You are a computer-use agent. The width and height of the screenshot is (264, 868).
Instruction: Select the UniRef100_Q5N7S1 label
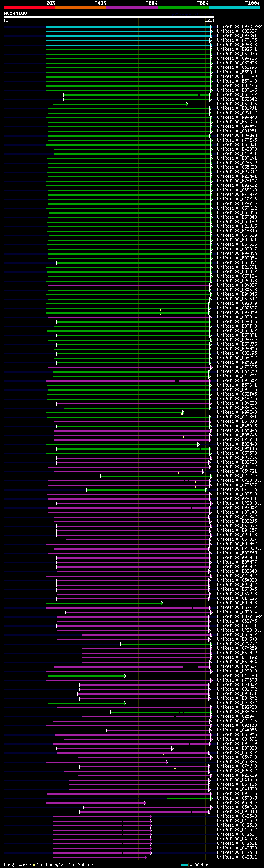click(237, 471)
